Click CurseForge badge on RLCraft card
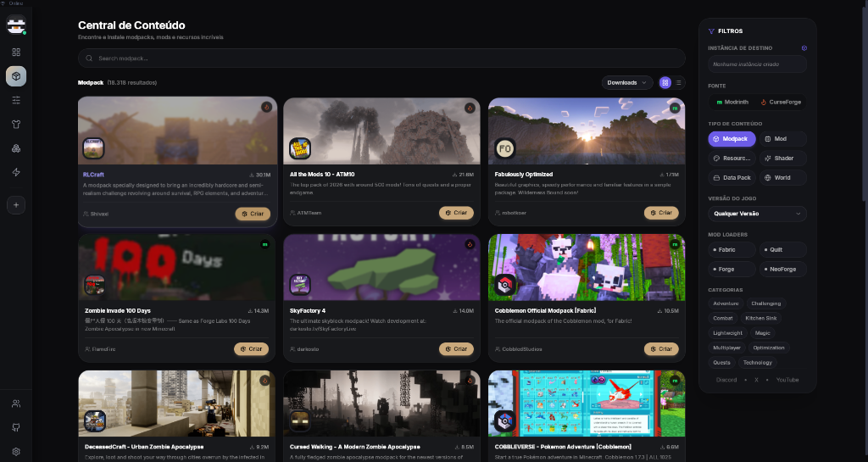The width and height of the screenshot is (868, 462). click(266, 107)
